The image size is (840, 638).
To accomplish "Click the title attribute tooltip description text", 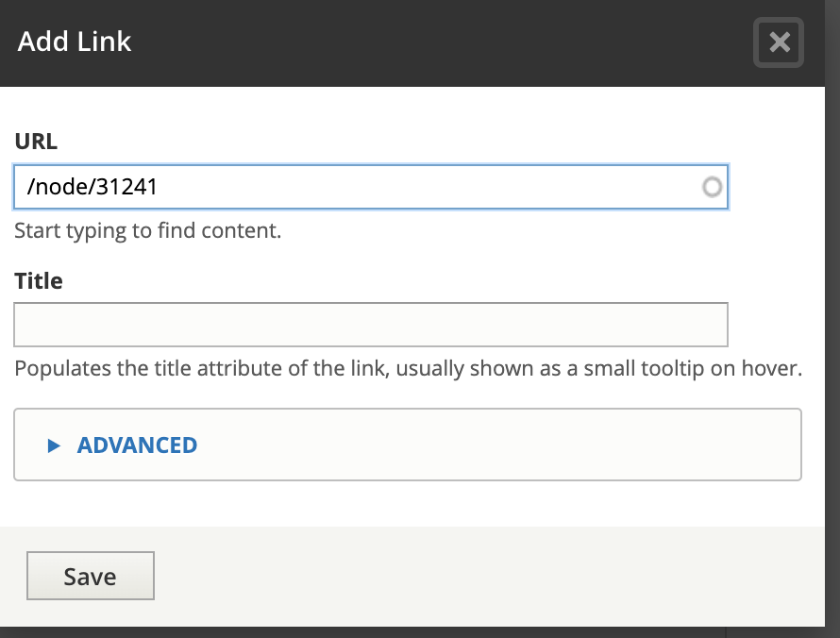I will pyautogui.click(x=409, y=369).
